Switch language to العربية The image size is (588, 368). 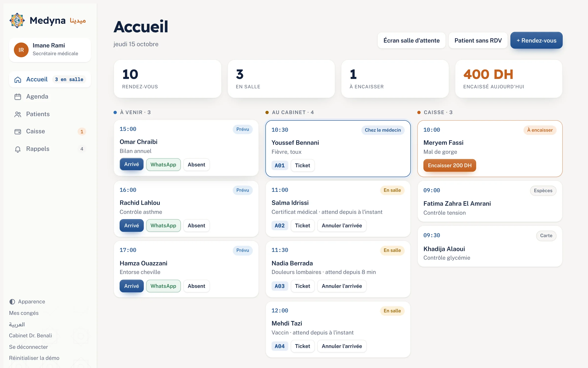tap(17, 324)
